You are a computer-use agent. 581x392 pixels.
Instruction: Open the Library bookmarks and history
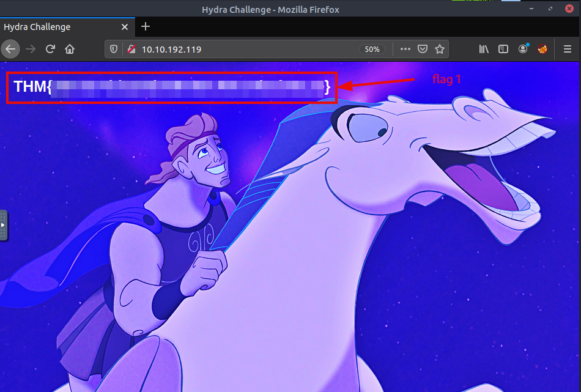(484, 49)
